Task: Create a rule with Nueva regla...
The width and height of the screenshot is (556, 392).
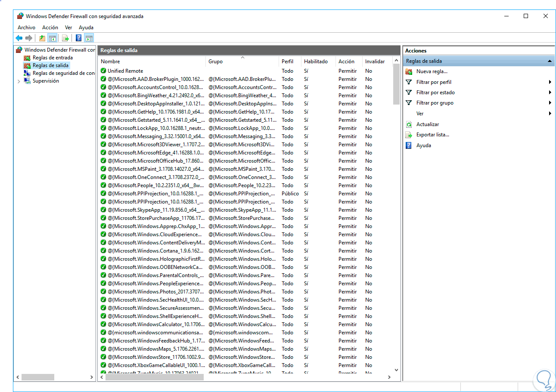Action: point(432,71)
